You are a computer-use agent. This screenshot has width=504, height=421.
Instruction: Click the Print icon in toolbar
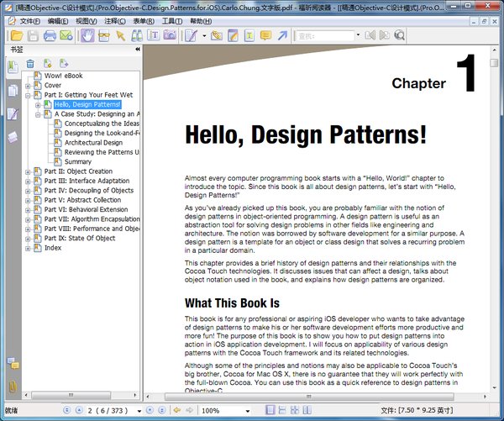[x=50, y=35]
